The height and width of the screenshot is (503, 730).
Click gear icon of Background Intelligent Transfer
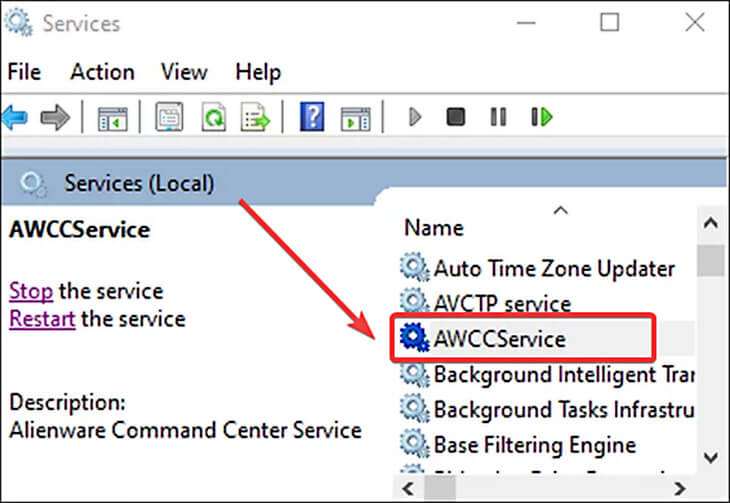pos(414,374)
